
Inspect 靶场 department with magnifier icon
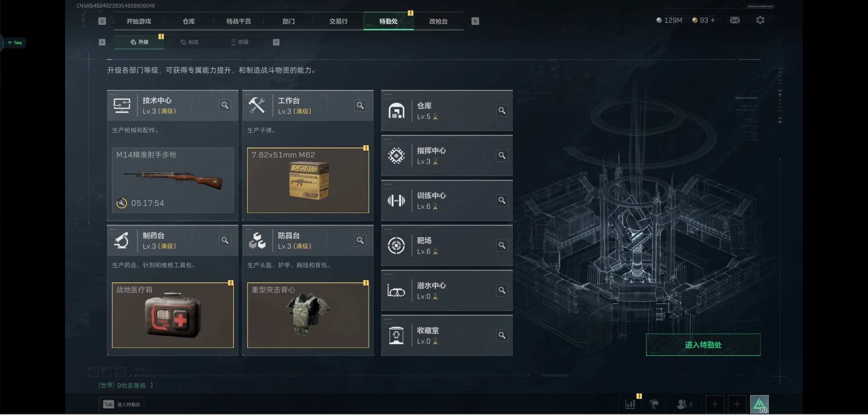(502, 245)
